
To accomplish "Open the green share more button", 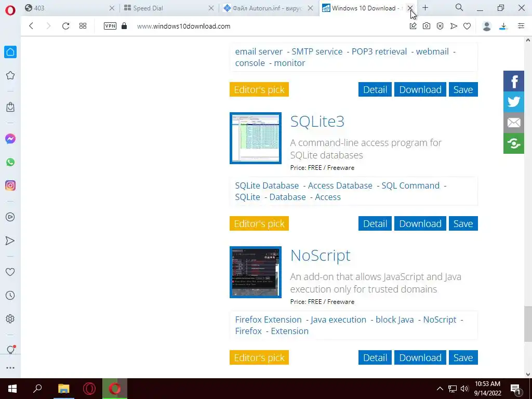I will pyautogui.click(x=514, y=143).
